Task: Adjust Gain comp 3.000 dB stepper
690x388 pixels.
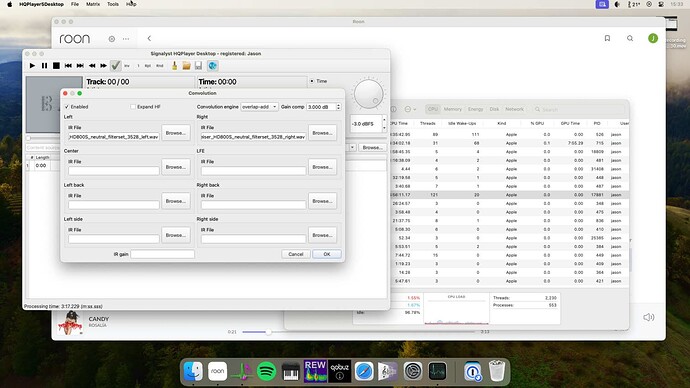Action: click(x=338, y=107)
